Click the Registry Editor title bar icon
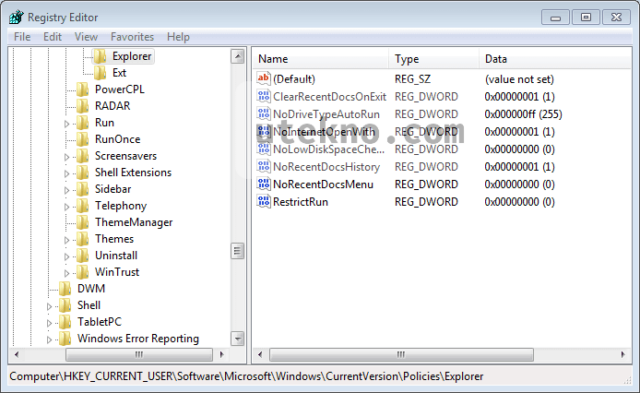The height and width of the screenshot is (393, 640). pyautogui.click(x=17, y=17)
